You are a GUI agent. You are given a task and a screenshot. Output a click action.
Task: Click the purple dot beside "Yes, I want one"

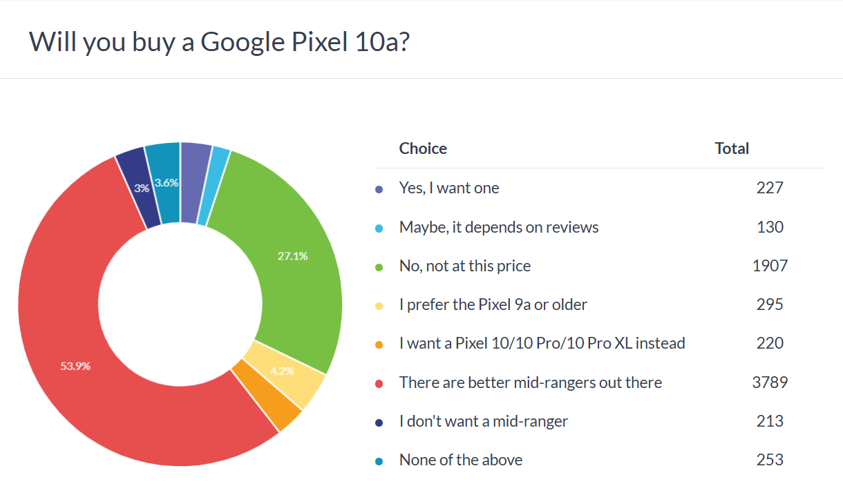379,188
